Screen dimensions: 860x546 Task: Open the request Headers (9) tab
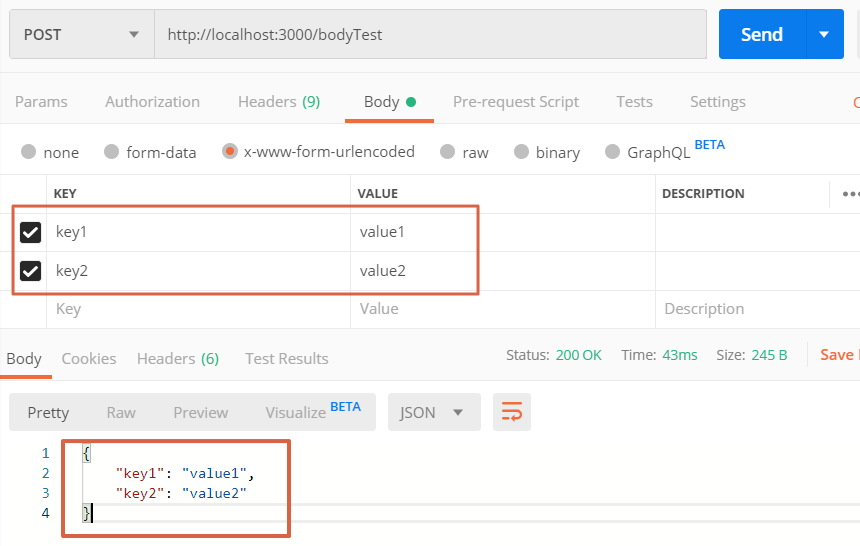pos(279,102)
